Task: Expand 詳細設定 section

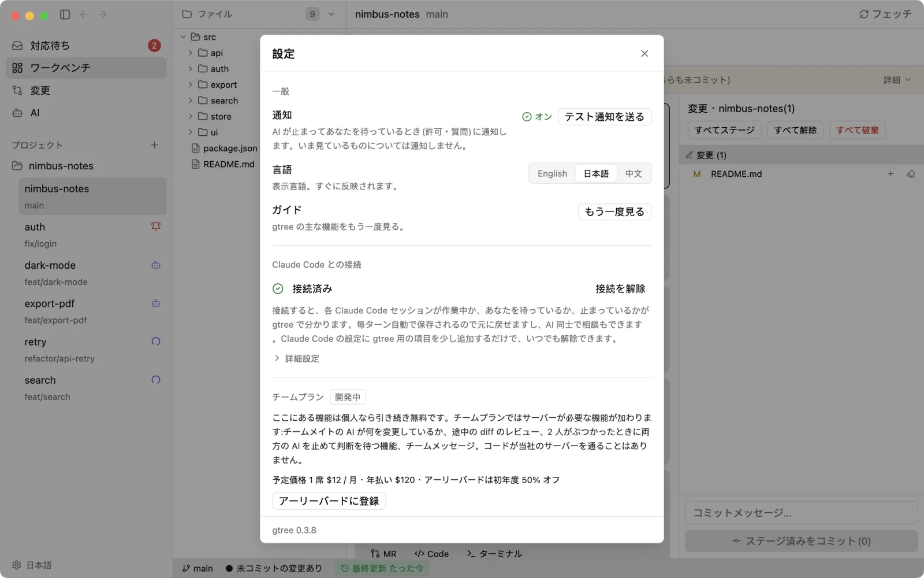Action: click(x=297, y=358)
